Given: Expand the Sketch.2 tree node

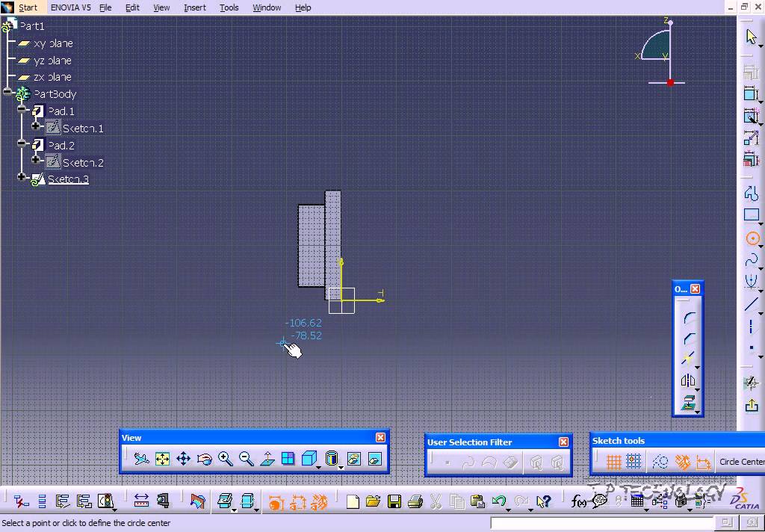Looking at the screenshot, I should coord(36,160).
